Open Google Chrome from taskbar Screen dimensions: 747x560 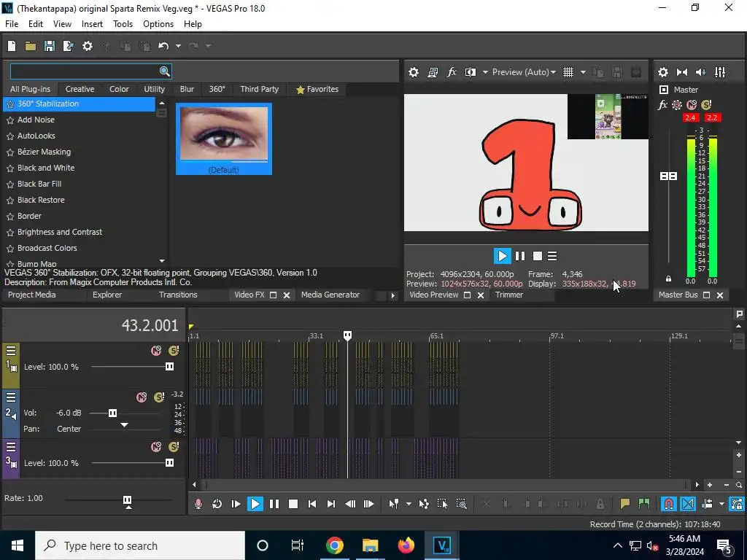[x=334, y=545]
